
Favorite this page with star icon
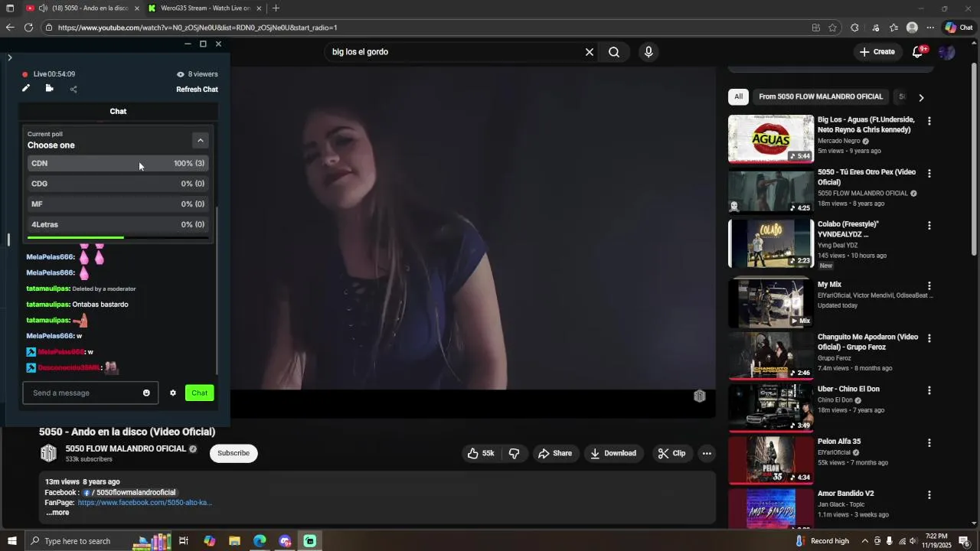pos(833,28)
